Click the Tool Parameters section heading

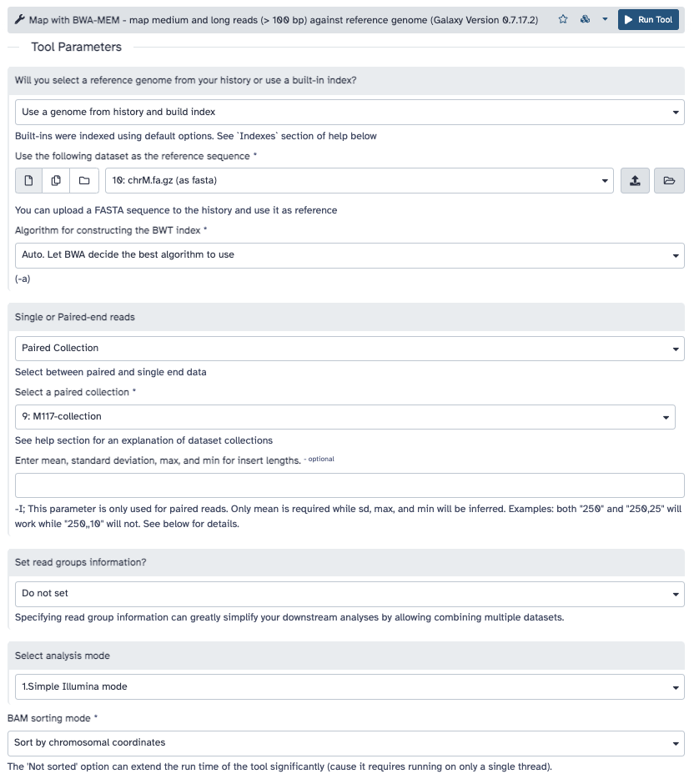tap(77, 47)
